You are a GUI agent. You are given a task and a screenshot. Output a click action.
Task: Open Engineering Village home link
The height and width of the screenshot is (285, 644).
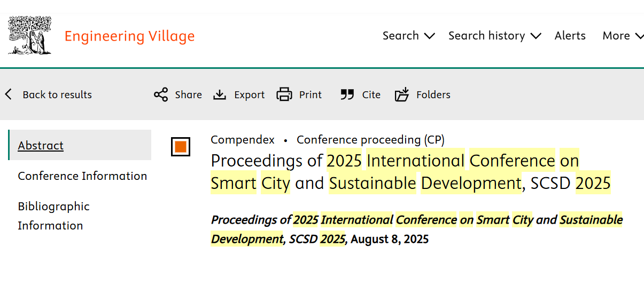coord(129,36)
